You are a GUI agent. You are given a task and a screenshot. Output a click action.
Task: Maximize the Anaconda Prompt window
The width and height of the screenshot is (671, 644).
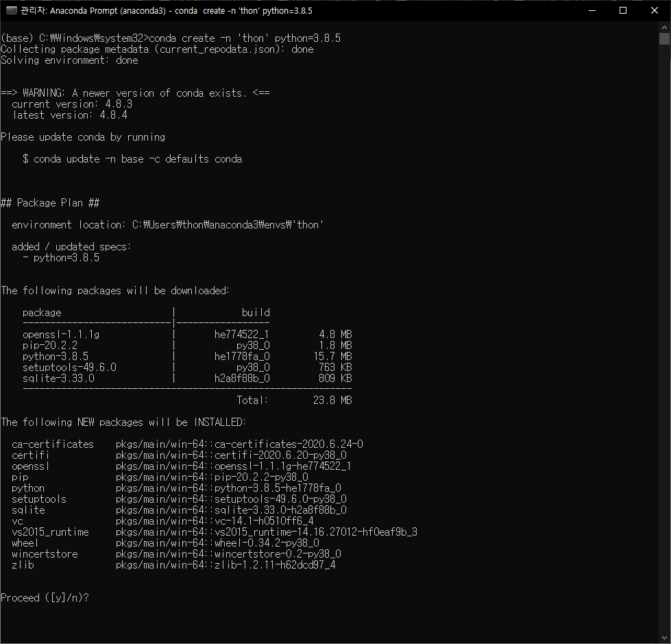(623, 10)
